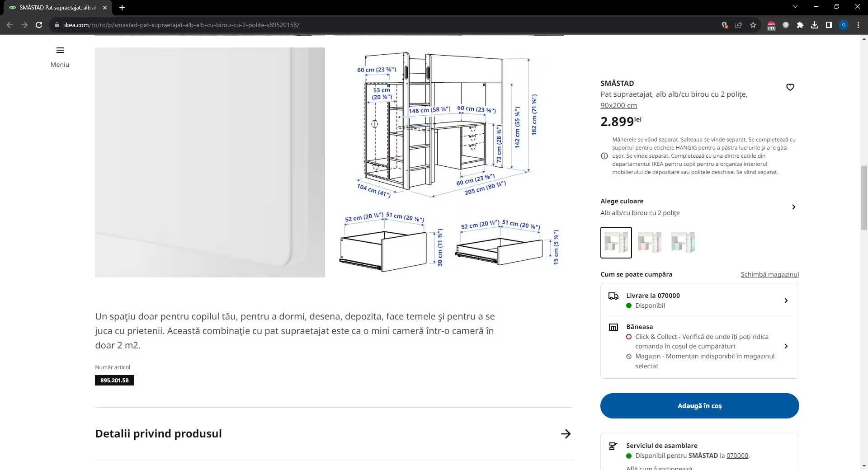Click the article number 895.201.58 badge
The height and width of the screenshot is (470, 868).
pyautogui.click(x=114, y=381)
